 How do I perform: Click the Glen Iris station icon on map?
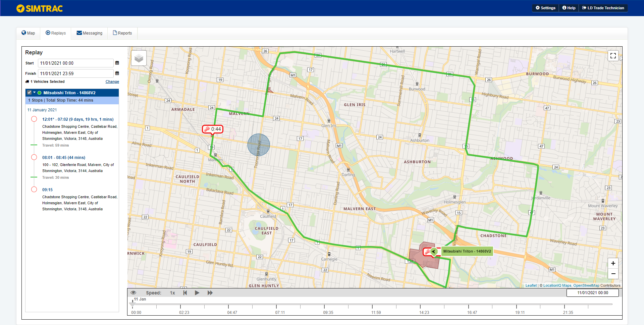point(329,121)
